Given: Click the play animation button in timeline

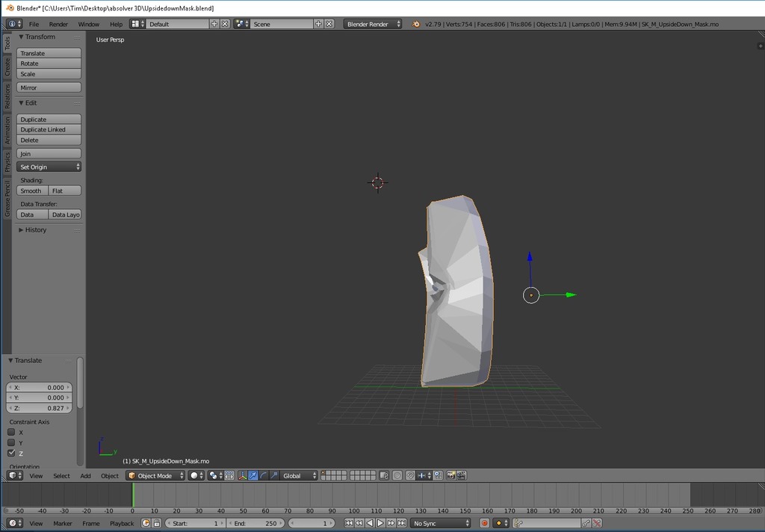Looking at the screenshot, I should point(380,523).
